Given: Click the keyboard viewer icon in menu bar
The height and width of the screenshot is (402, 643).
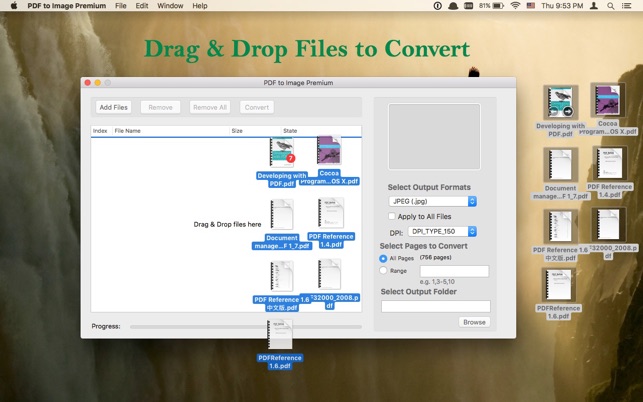Looking at the screenshot, I should click(x=469, y=6).
